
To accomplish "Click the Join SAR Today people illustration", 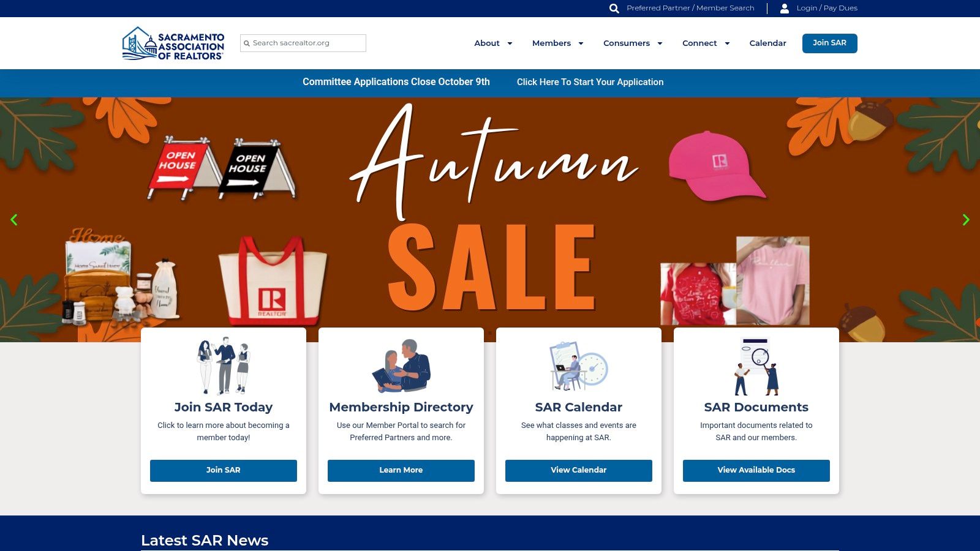I will [224, 365].
